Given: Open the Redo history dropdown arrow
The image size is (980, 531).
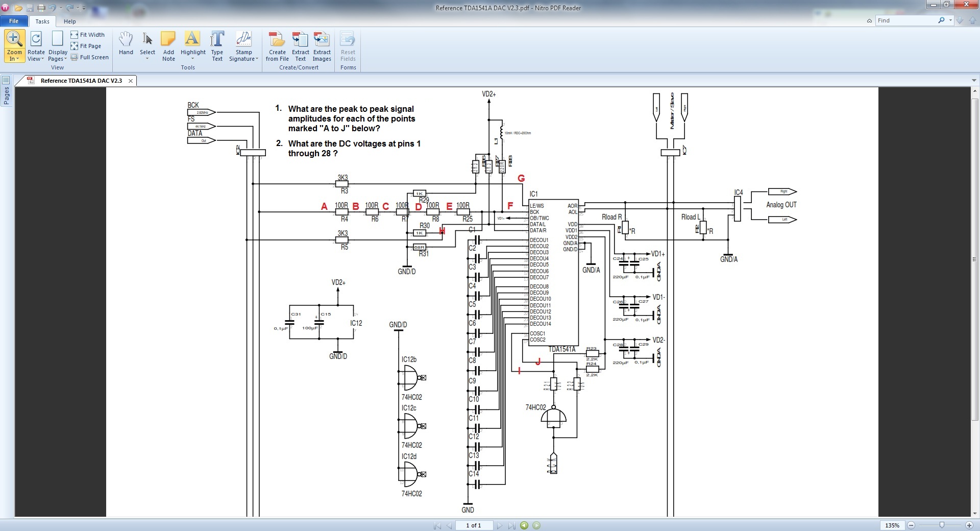Looking at the screenshot, I should click(x=77, y=8).
